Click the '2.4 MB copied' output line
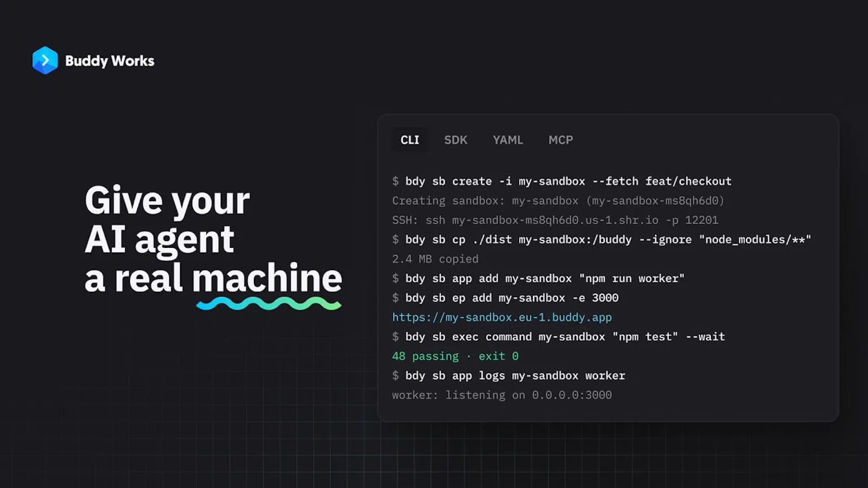Image resolution: width=868 pixels, height=488 pixels. (435, 259)
